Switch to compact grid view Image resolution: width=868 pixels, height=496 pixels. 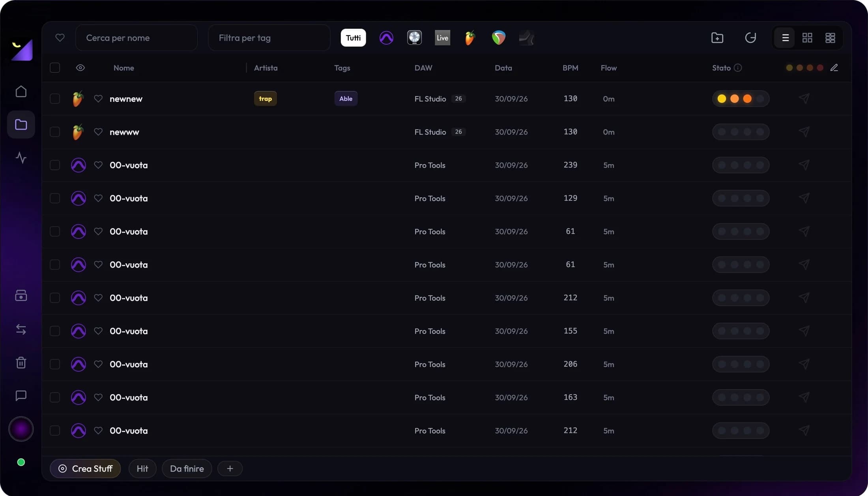tap(830, 38)
